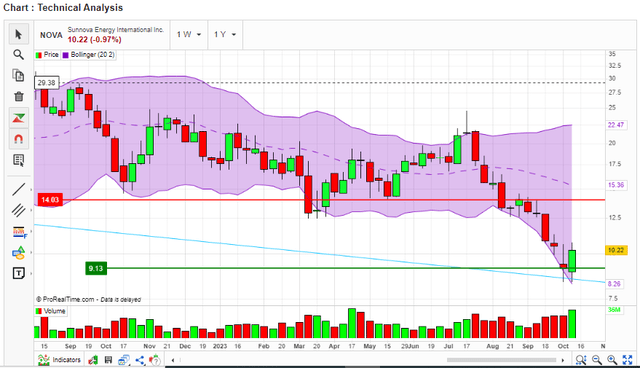The height and width of the screenshot is (368, 640).
Task: Select the shapes drawing tool
Action: pos(19,253)
